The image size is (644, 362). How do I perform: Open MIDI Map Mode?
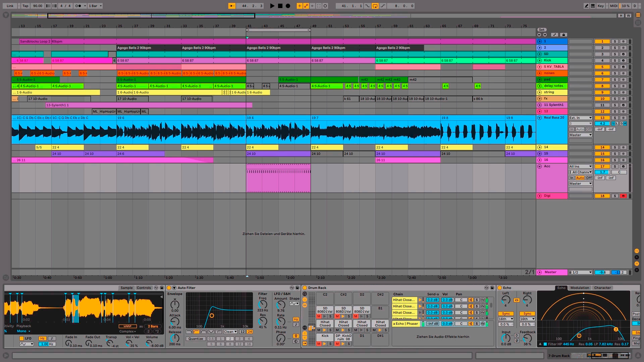[x=613, y=6]
